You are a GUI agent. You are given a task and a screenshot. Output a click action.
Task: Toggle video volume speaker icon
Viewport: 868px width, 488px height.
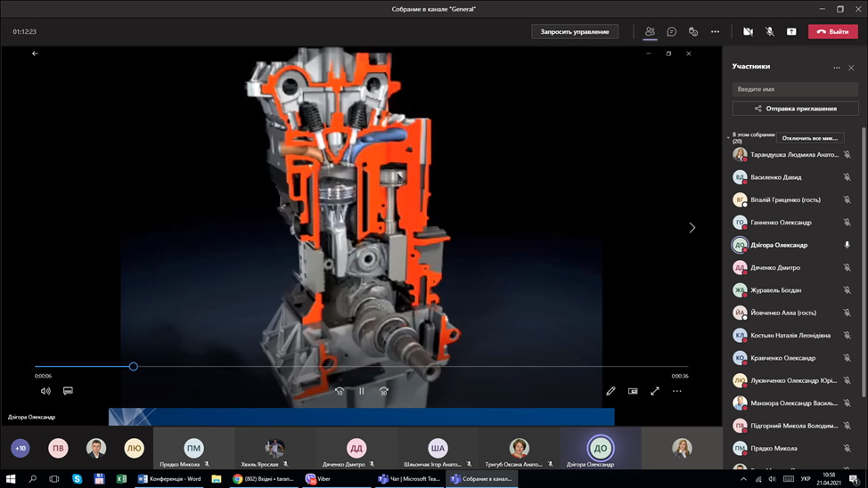[x=45, y=391]
